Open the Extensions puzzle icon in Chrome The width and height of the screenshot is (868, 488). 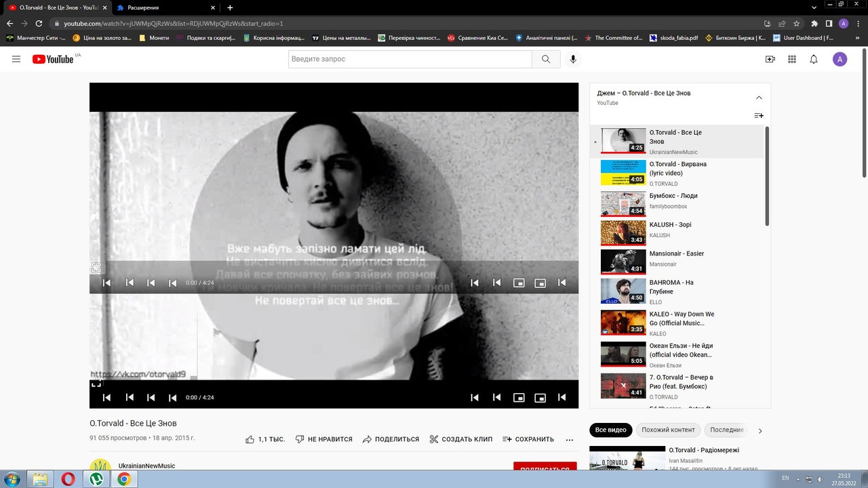click(814, 23)
